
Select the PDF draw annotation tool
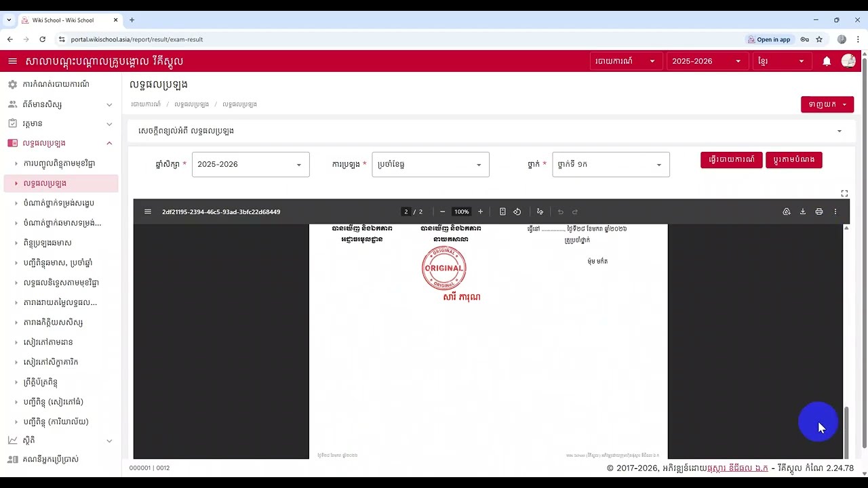point(540,211)
